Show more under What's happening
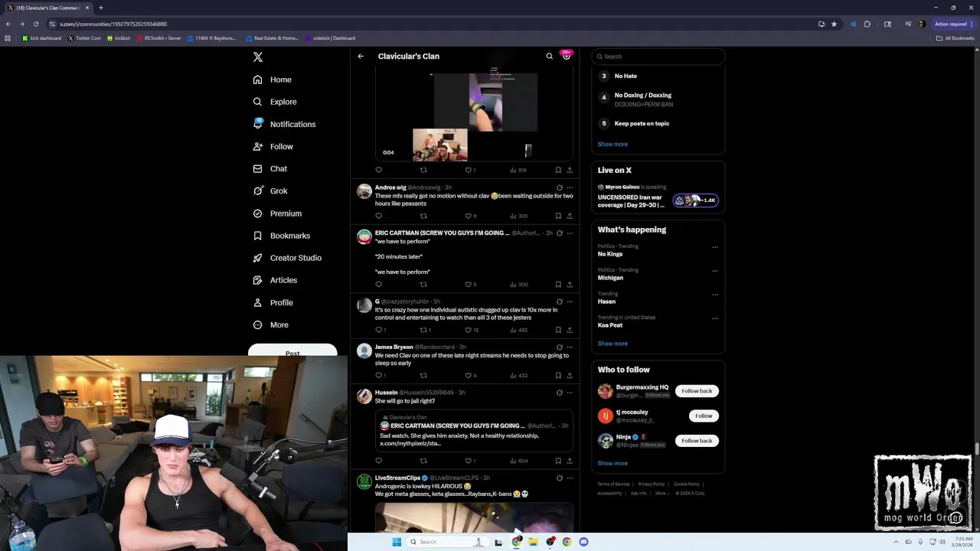Viewport: 980px width, 551px height. (x=612, y=344)
